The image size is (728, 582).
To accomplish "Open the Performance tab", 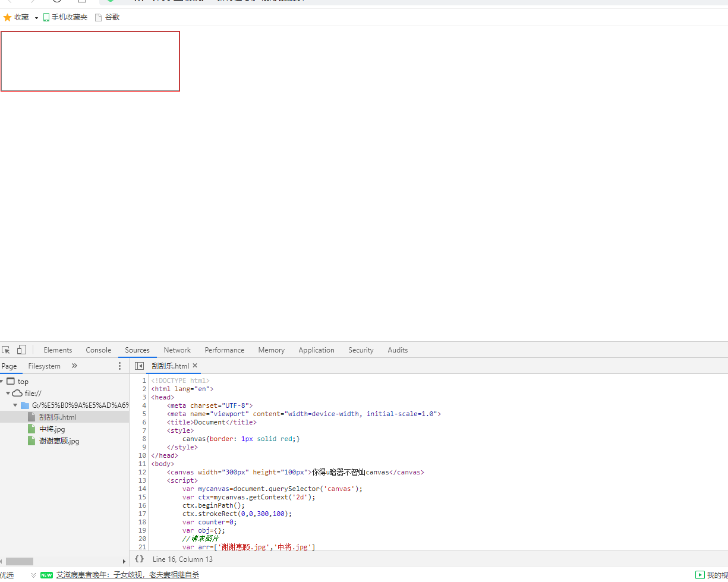I will point(225,350).
